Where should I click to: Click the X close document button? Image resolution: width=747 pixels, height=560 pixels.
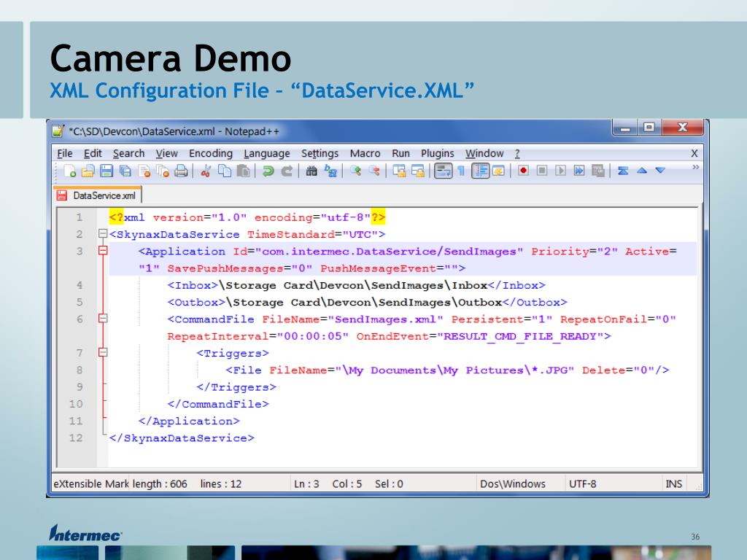[x=694, y=153]
